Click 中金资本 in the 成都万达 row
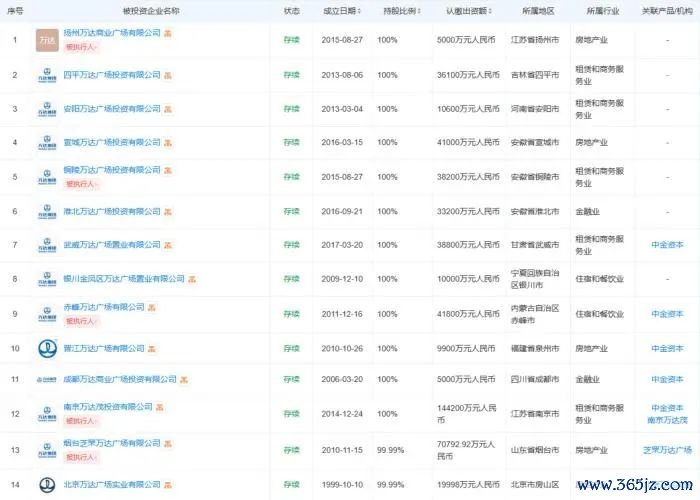The height and width of the screenshot is (500, 700). (667, 379)
